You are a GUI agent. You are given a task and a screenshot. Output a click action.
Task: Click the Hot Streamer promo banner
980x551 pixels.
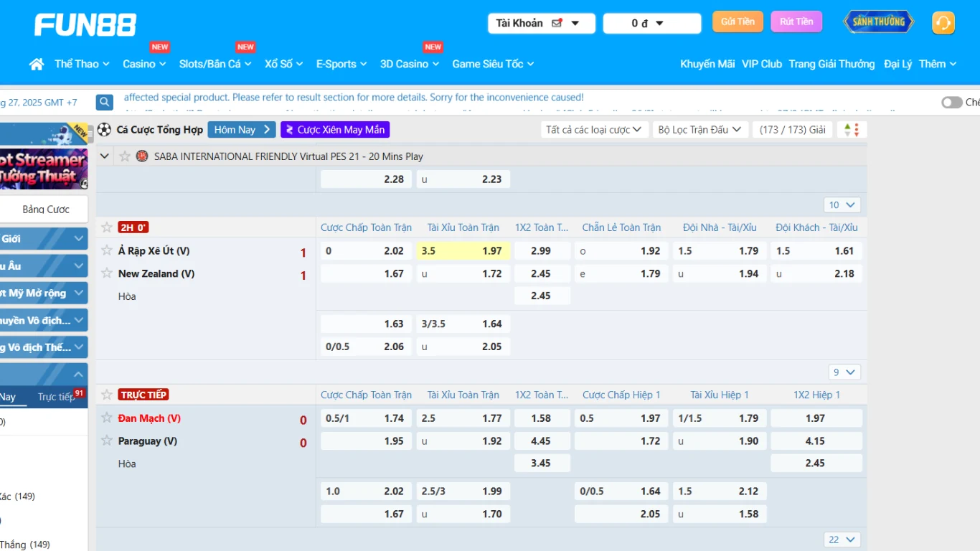pyautogui.click(x=43, y=169)
